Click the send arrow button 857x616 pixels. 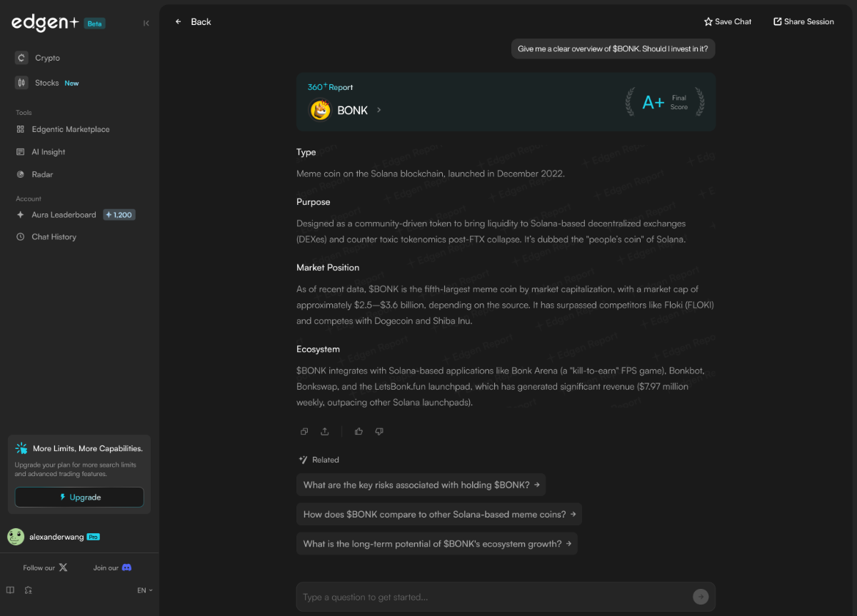click(x=701, y=597)
